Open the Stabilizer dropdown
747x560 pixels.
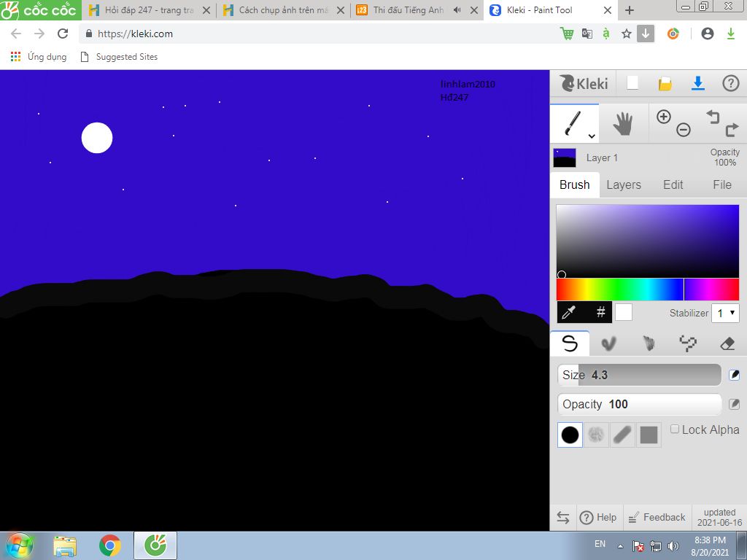pos(725,313)
